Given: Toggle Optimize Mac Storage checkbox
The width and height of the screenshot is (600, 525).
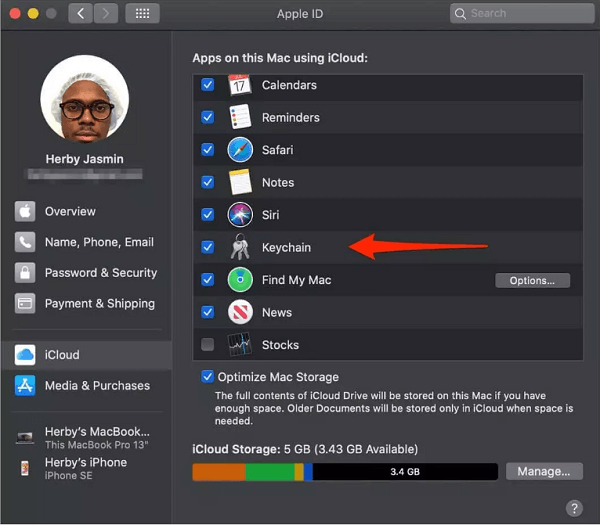Looking at the screenshot, I should tap(207, 377).
